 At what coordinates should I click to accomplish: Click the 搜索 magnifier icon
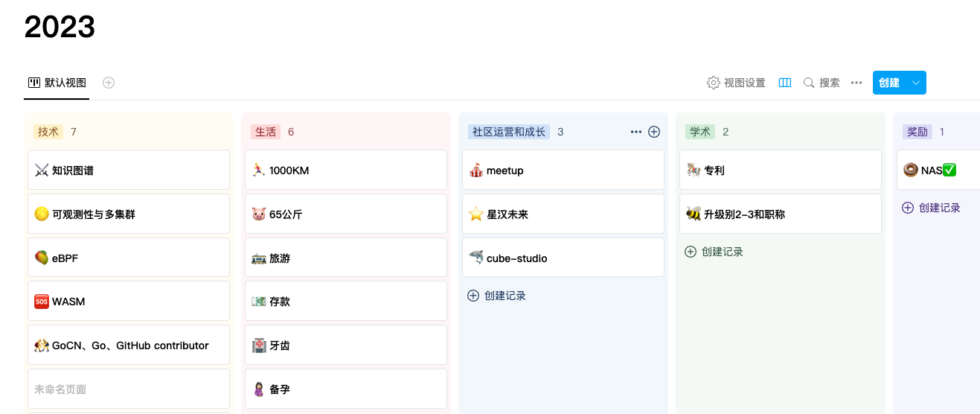(x=809, y=83)
